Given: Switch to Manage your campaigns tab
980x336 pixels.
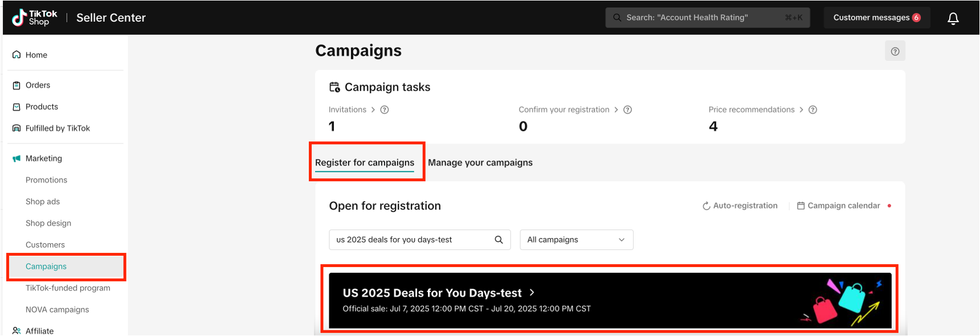Looking at the screenshot, I should pos(480,163).
